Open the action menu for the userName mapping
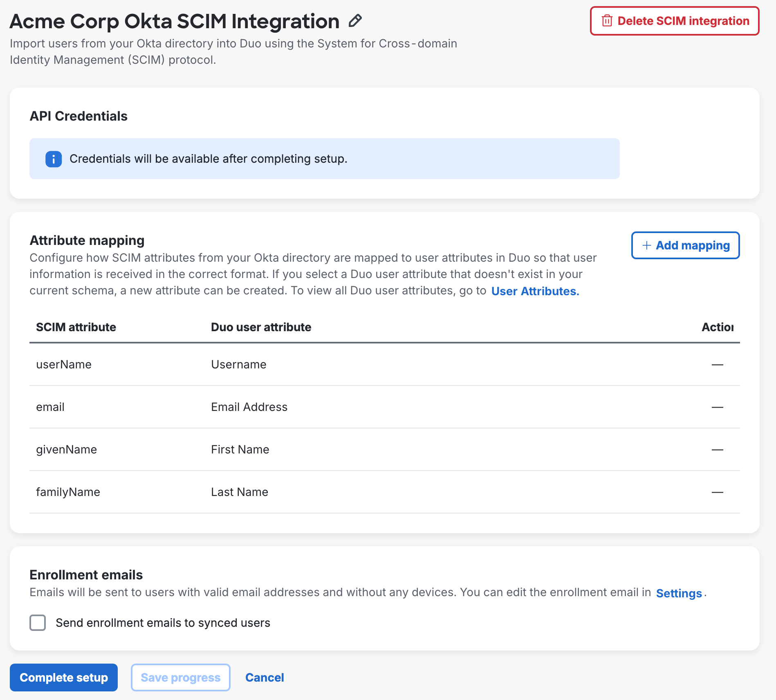The image size is (776, 700). 718,364
